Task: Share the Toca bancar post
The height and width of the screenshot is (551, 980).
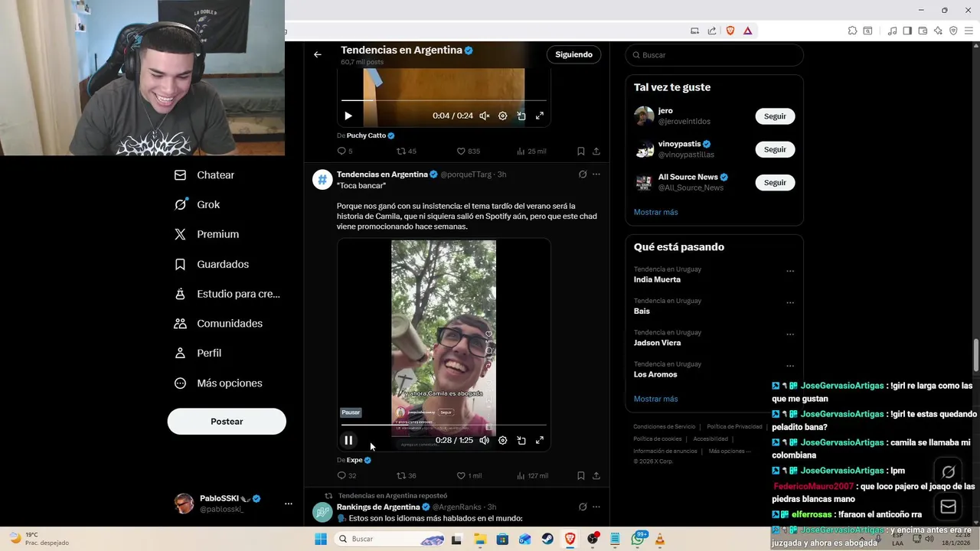Action: (596, 476)
